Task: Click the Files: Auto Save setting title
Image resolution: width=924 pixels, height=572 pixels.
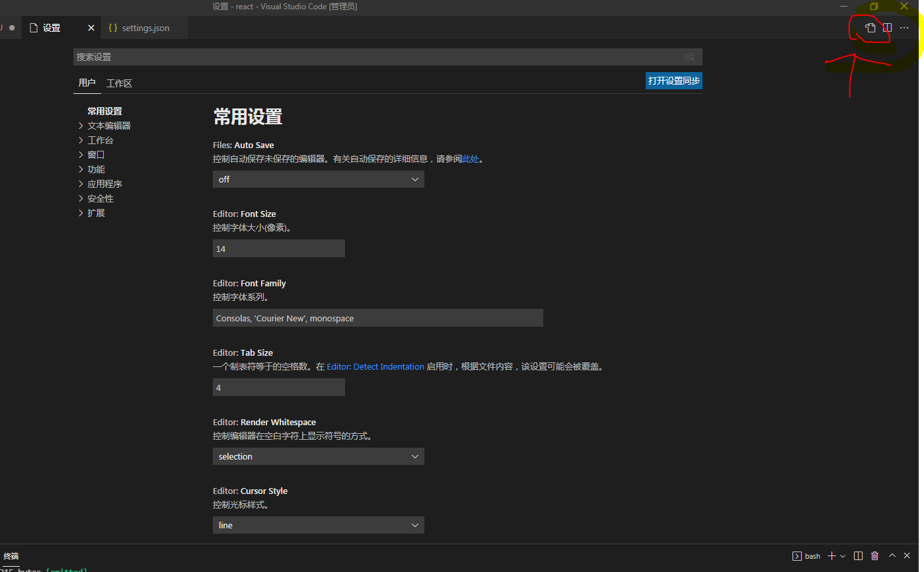Action: [243, 145]
